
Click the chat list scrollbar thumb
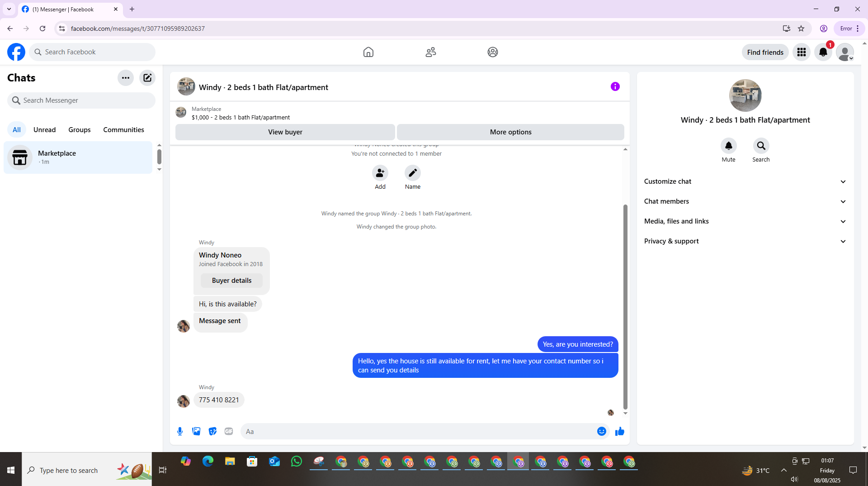(x=159, y=157)
